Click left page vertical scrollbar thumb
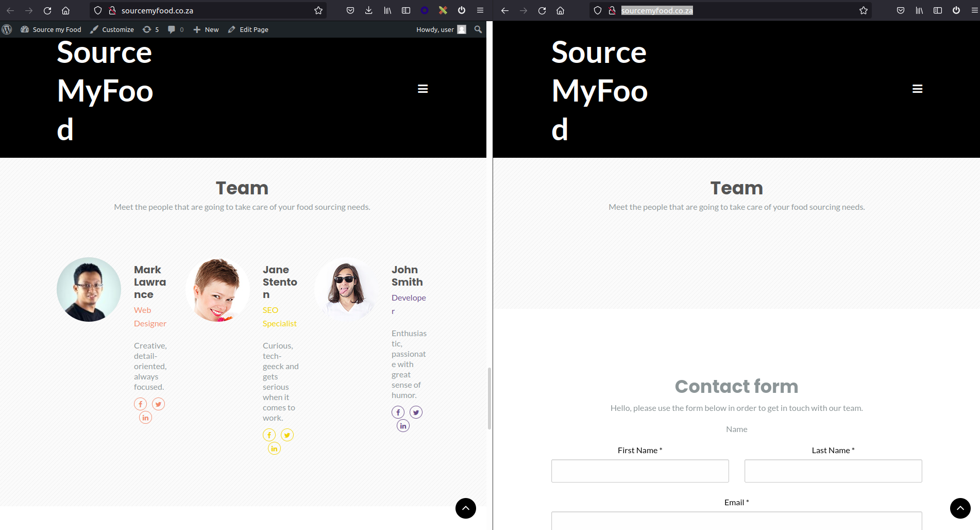This screenshot has width=980, height=530. coord(489,398)
